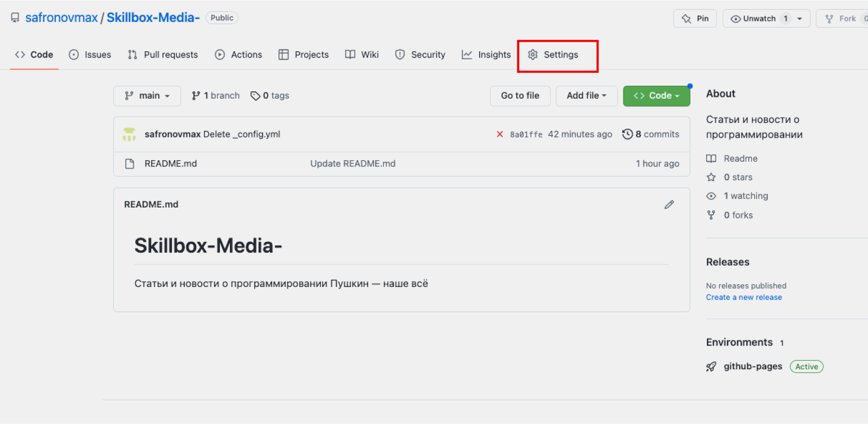Fork the repository
The width and height of the screenshot is (868, 424).
point(842,19)
